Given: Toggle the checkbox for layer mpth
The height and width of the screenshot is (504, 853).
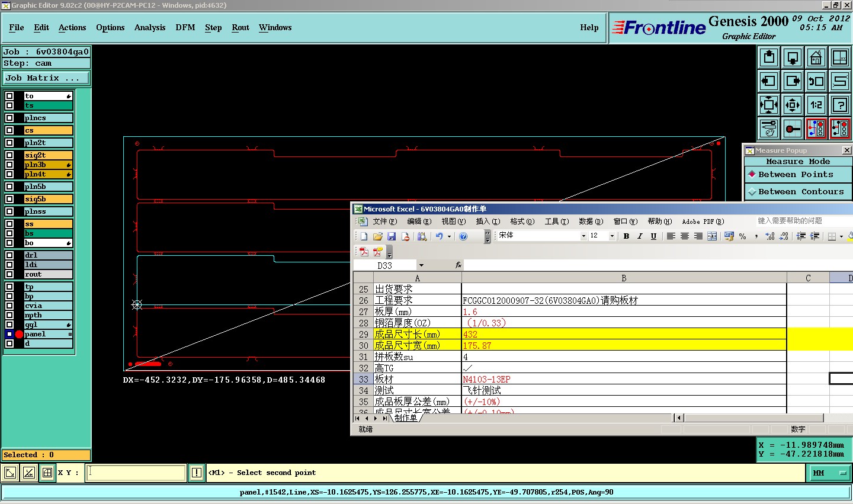Looking at the screenshot, I should pyautogui.click(x=9, y=315).
